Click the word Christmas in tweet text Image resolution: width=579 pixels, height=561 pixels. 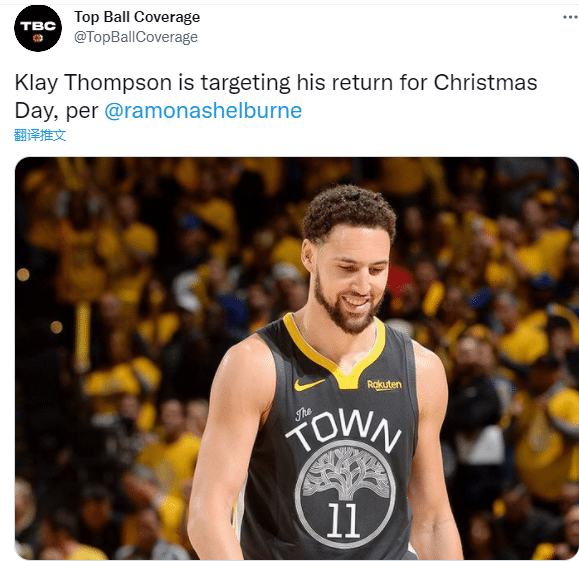(485, 82)
